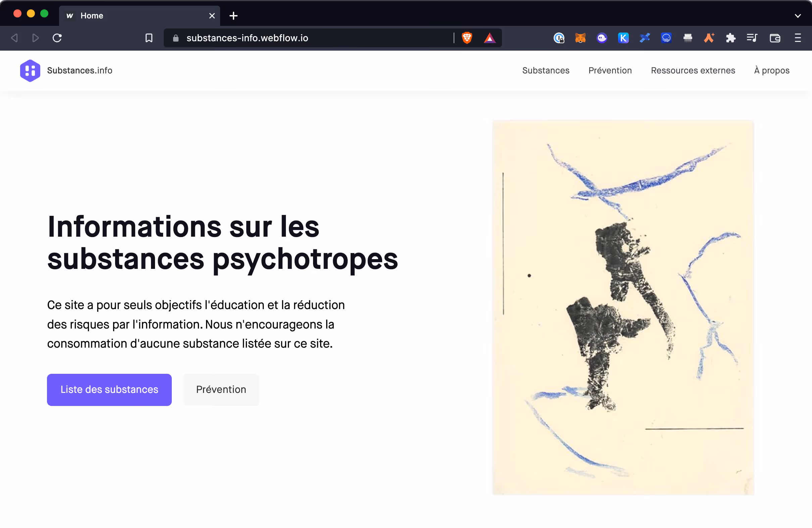This screenshot has width=812, height=528.
Task: Click the bookmark icon in toolbar
Action: pos(149,38)
